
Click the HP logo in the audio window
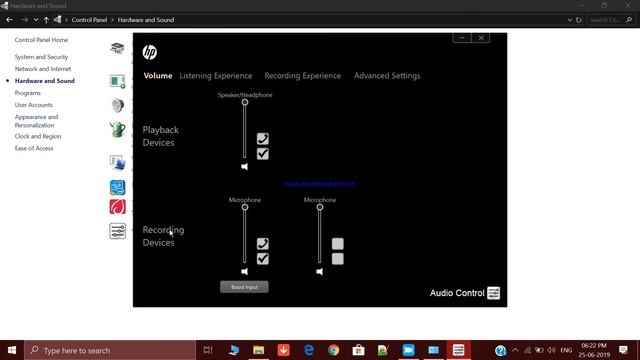click(150, 52)
